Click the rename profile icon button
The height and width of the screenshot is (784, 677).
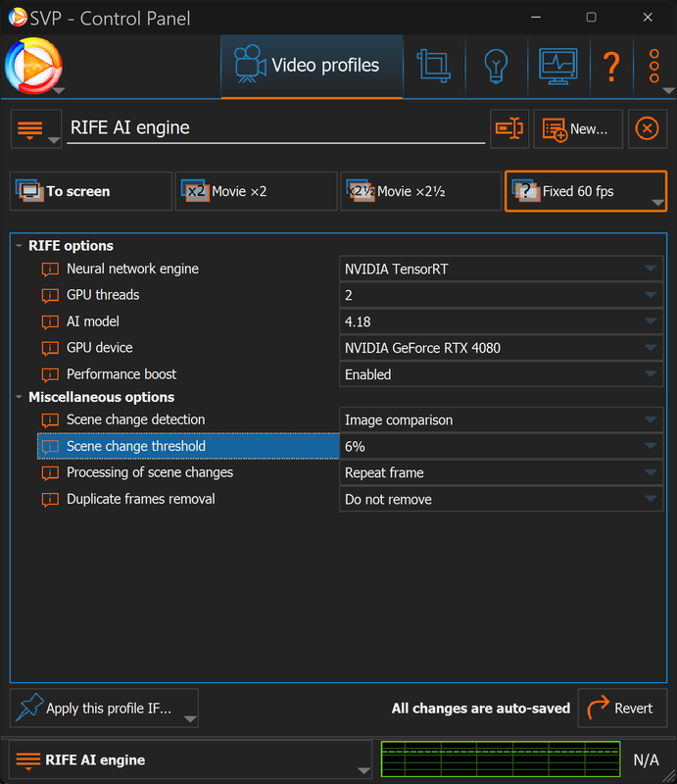(509, 128)
